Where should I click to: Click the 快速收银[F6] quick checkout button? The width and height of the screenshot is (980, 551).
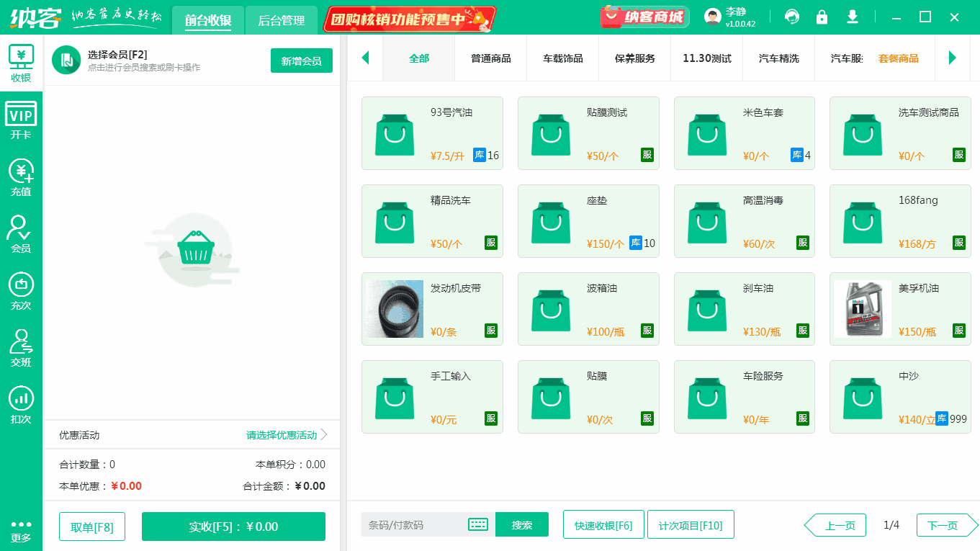point(603,524)
